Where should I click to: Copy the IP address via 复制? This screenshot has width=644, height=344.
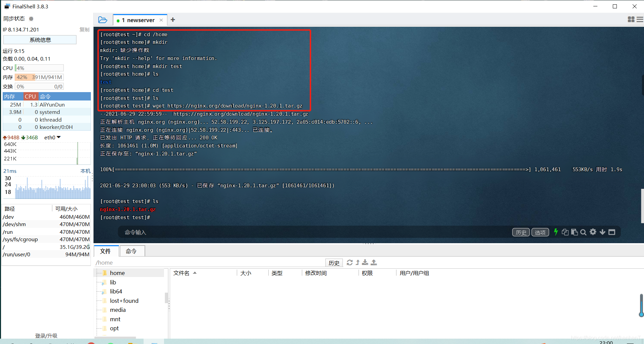[x=85, y=30]
